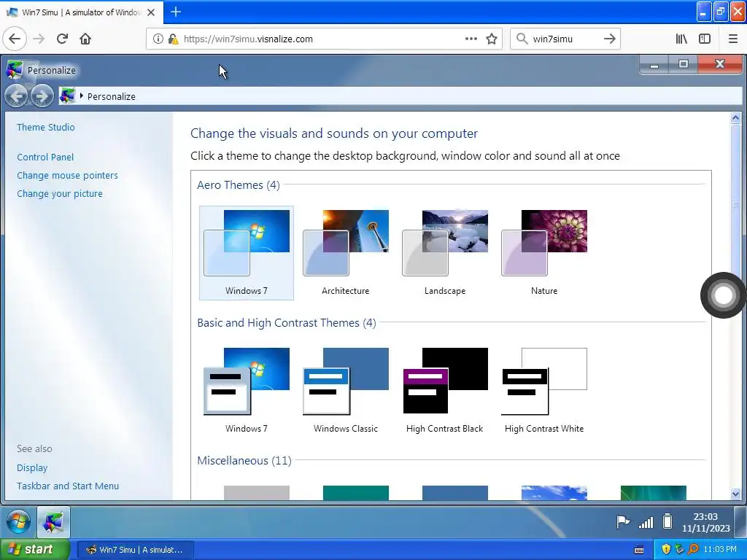Click the battery icon in tray
Screen dimensions: 747x560
pos(667,522)
